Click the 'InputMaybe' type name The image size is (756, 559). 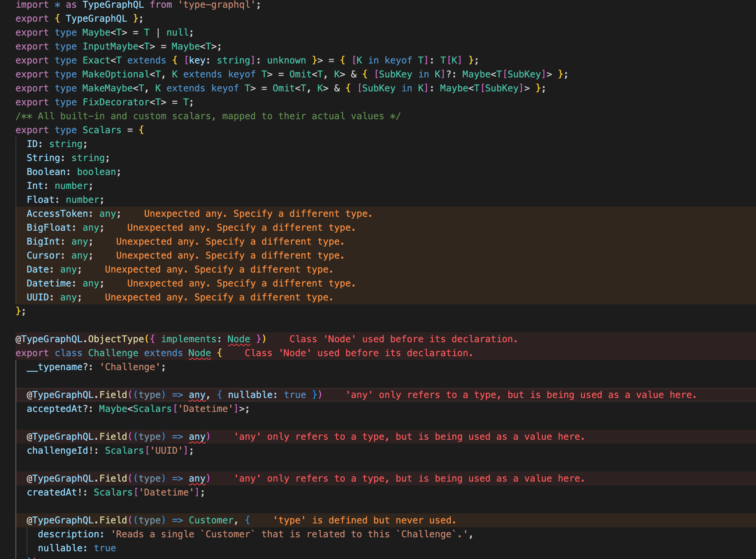(x=111, y=46)
